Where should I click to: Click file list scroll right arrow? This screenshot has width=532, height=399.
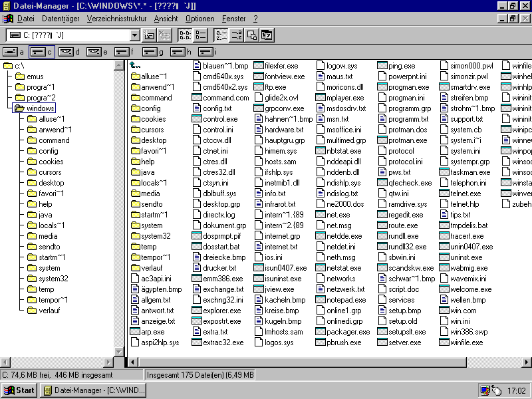point(527,362)
